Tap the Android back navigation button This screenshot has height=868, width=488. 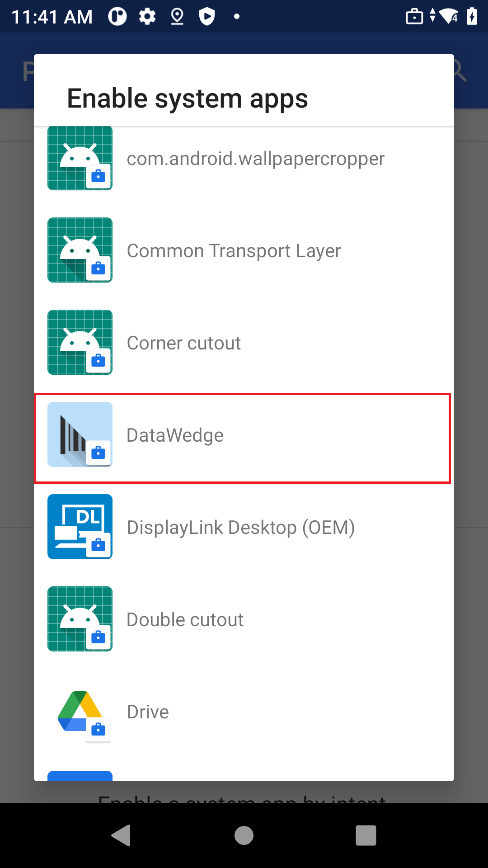[x=121, y=835]
